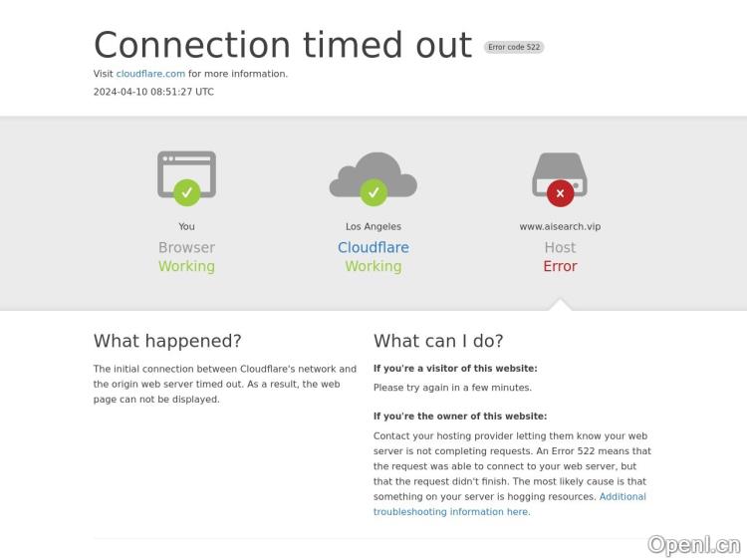Image resolution: width=747 pixels, height=560 pixels.
Task: Click the green checkmark on the cloud icon
Action: 373,191
